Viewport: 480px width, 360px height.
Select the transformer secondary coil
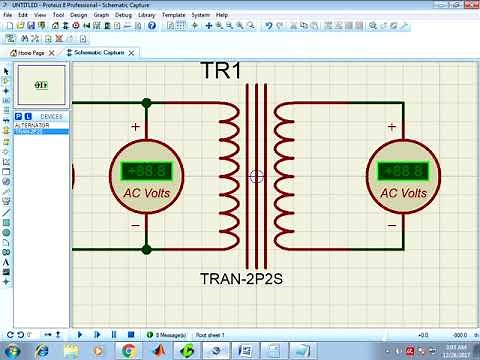(284, 176)
